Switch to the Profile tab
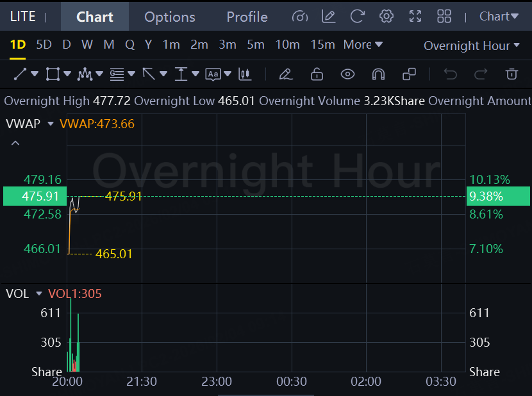 (x=247, y=17)
